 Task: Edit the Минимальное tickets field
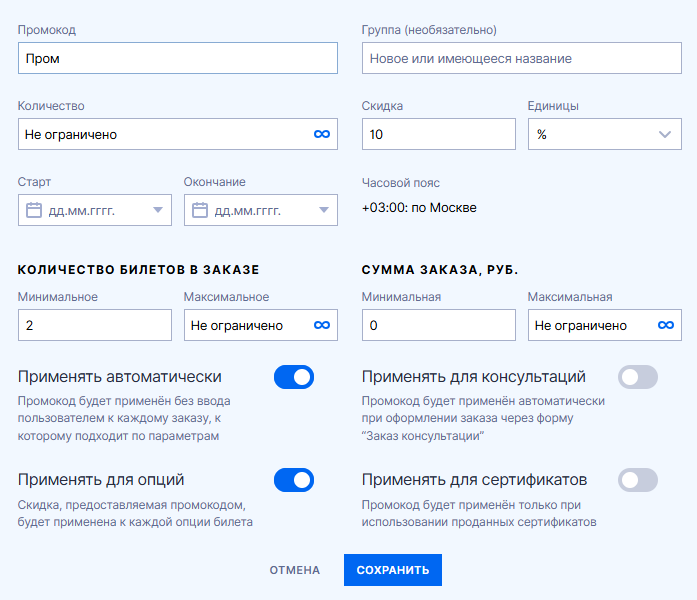pos(95,325)
